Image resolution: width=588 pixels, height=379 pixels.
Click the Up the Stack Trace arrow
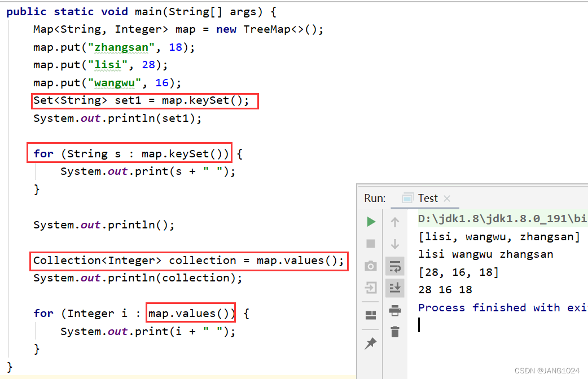[x=395, y=222]
